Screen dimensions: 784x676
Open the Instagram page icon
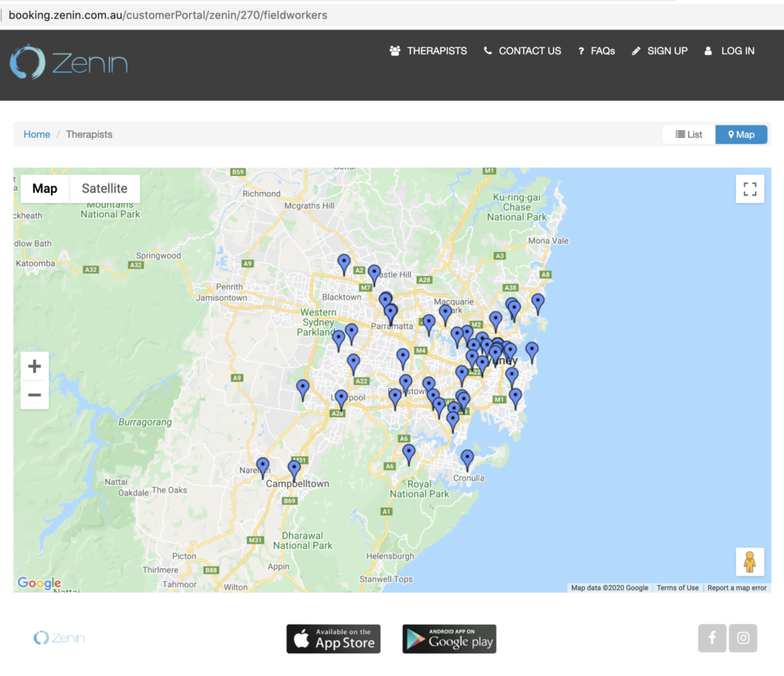tap(743, 638)
